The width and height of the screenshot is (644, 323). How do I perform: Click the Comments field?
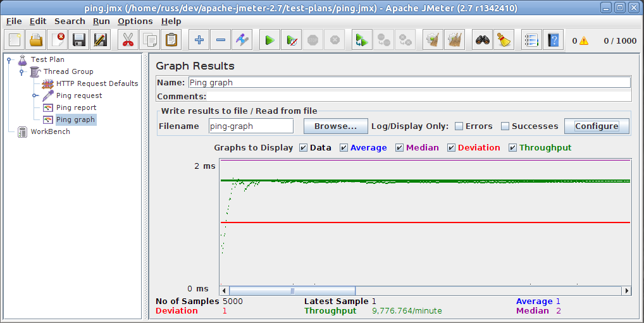[x=420, y=97]
